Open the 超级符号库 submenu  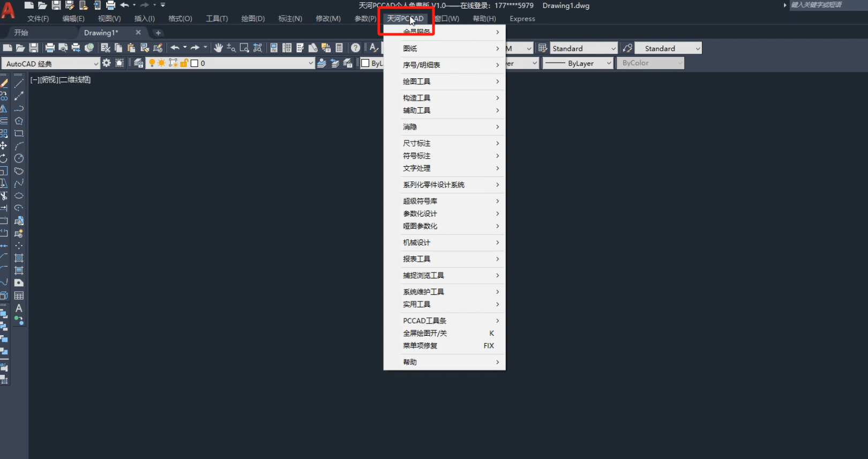pyautogui.click(x=445, y=201)
